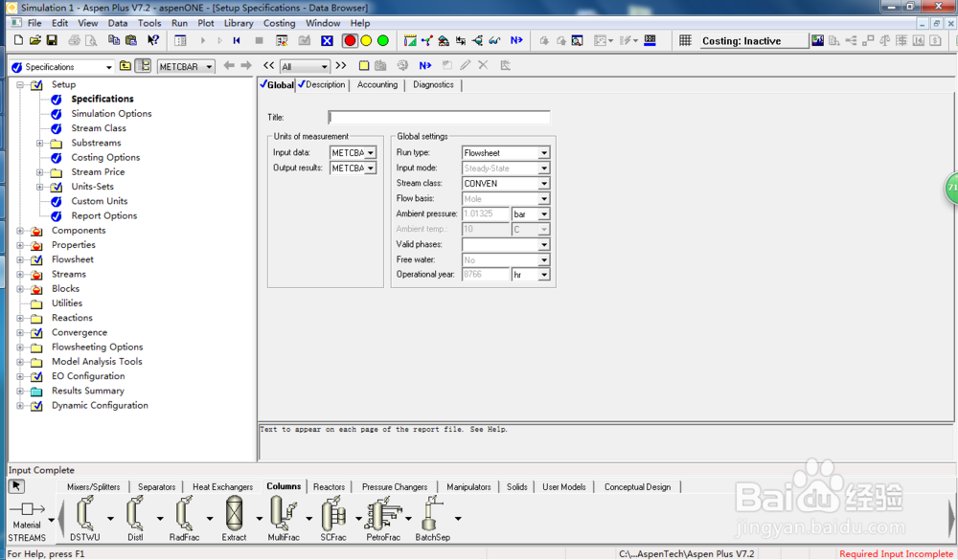
Task: Expand the Blocks tree node
Action: (x=20, y=289)
